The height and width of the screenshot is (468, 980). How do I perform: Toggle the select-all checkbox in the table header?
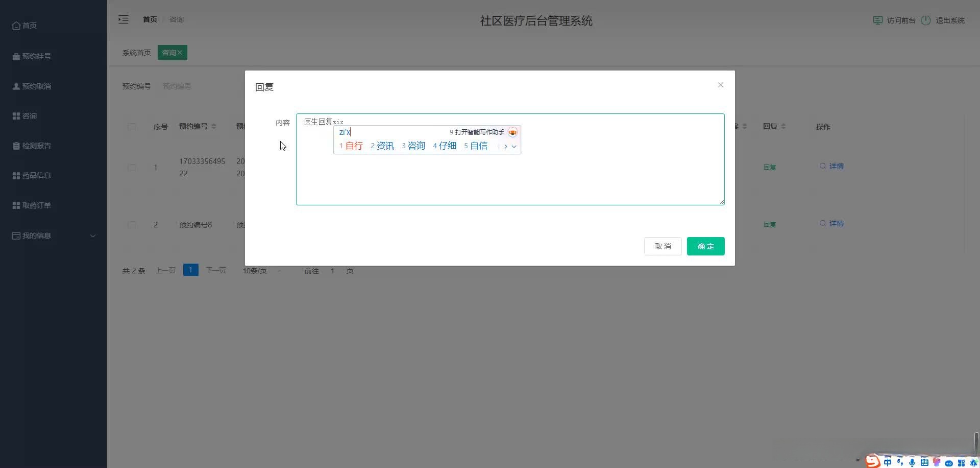[132, 127]
